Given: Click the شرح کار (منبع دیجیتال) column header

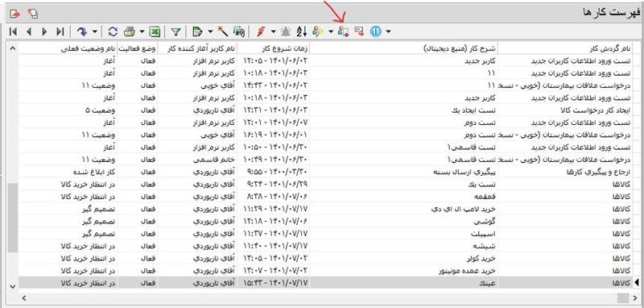Looking at the screenshot, I should coord(404,48).
